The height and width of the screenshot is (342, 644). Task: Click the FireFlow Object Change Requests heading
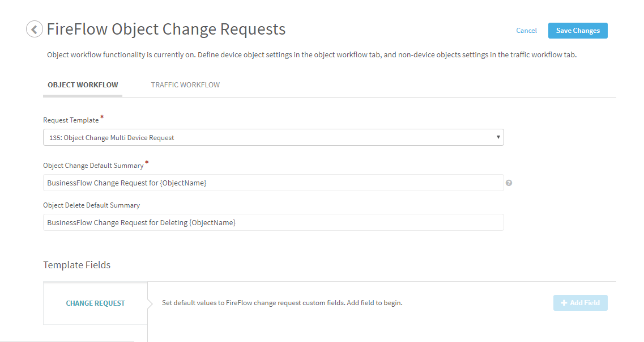(166, 29)
